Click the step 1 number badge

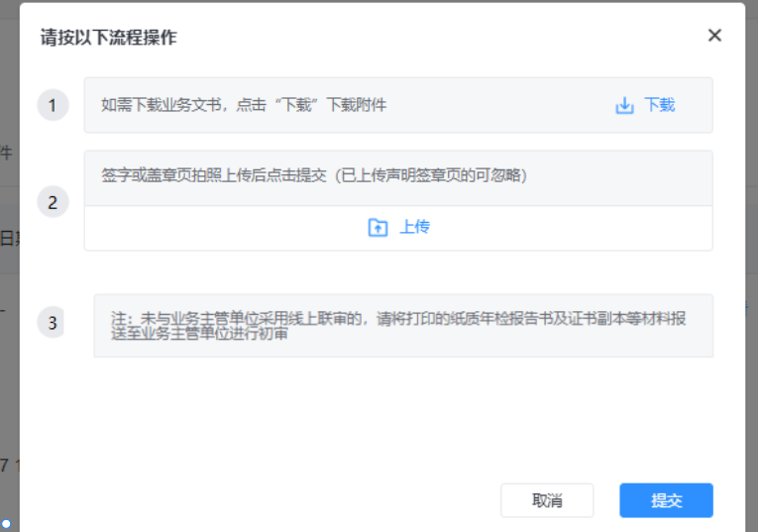tap(53, 105)
